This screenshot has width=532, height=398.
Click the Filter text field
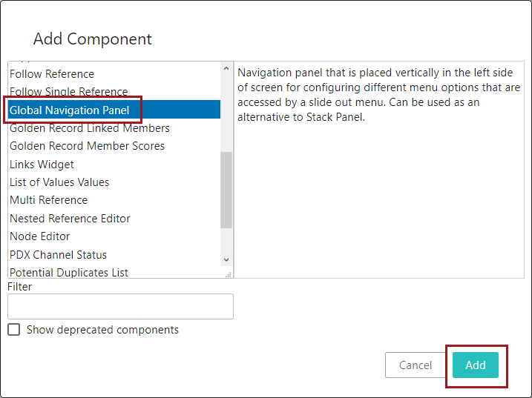(120, 306)
